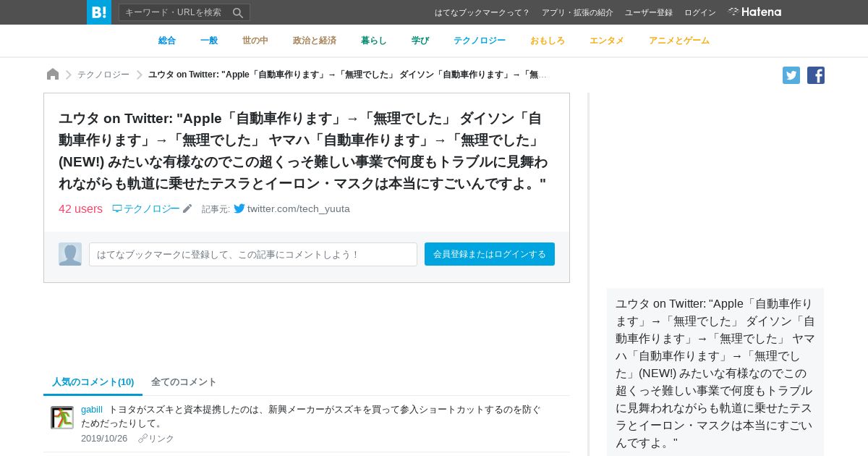The height and width of the screenshot is (456, 868).
Task: Click the link chain icon under gabill comment
Action: tap(142, 439)
